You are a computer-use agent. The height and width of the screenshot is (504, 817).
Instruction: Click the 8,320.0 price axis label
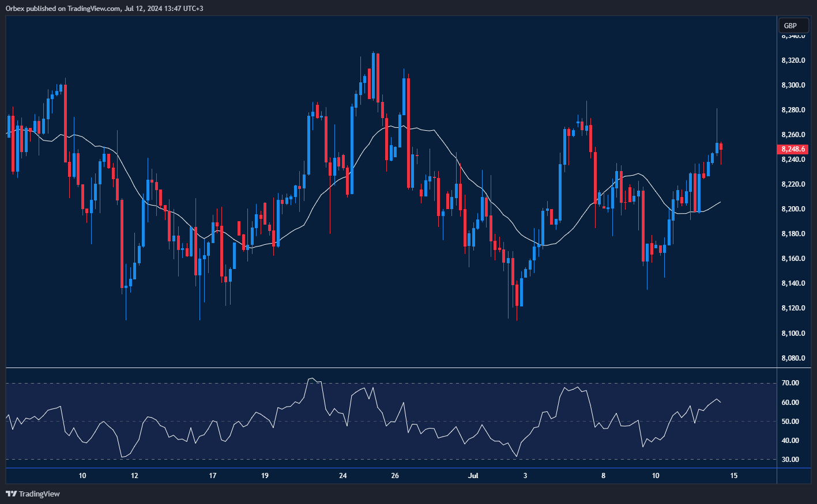pos(793,60)
